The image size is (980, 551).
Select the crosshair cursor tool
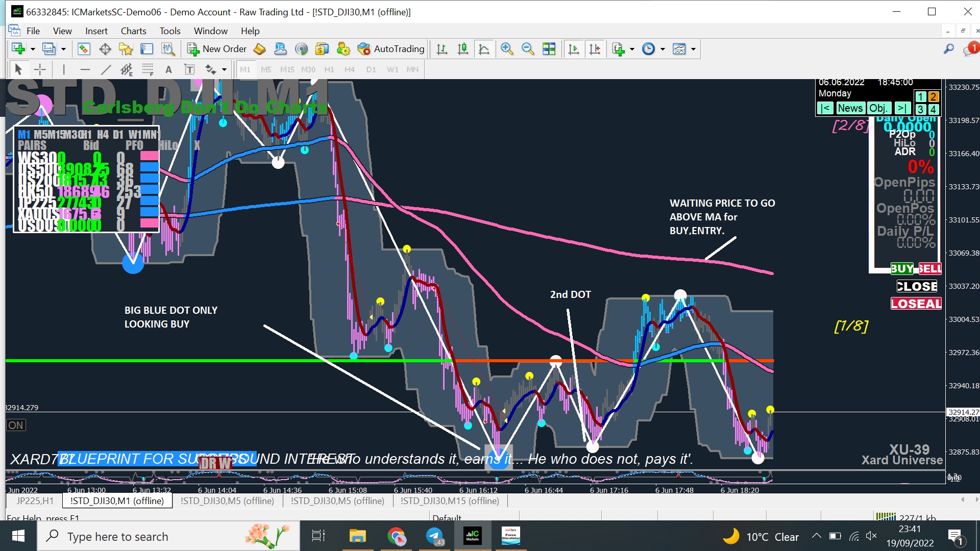(x=40, y=69)
